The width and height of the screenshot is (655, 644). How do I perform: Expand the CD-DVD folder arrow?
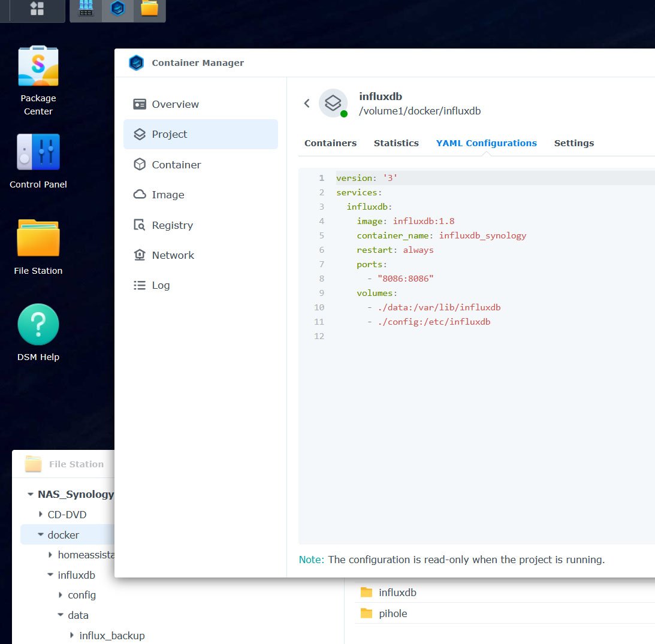[41, 514]
